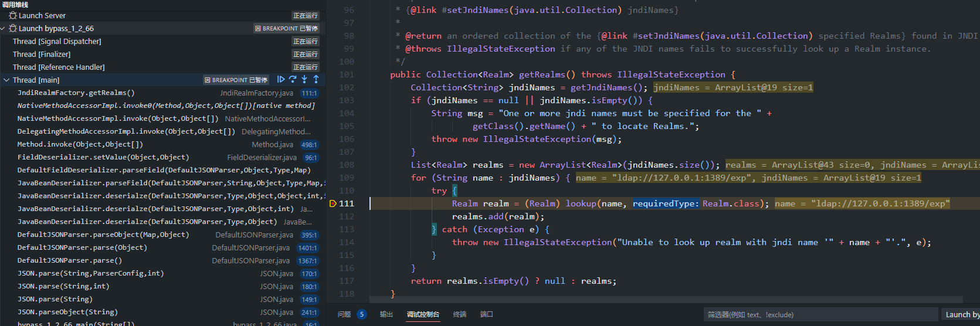Click the problems count badge showing 5

pos(362,315)
